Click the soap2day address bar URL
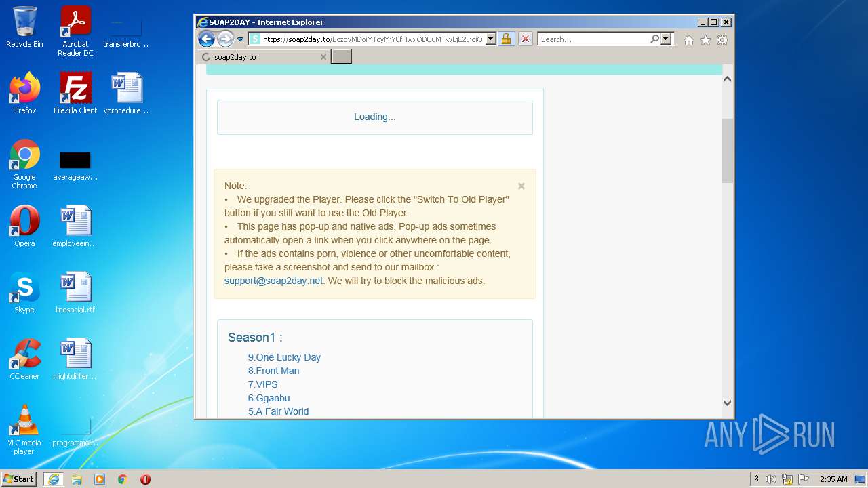868x488 pixels. click(372, 39)
